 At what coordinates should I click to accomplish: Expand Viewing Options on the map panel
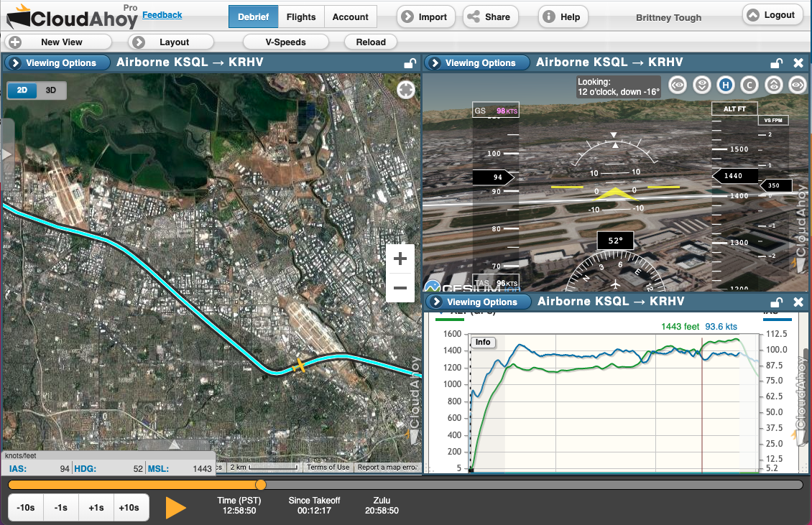57,63
